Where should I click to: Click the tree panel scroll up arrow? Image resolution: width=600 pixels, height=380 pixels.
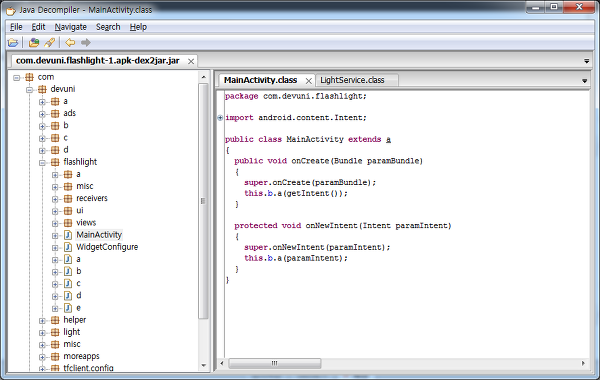204,78
